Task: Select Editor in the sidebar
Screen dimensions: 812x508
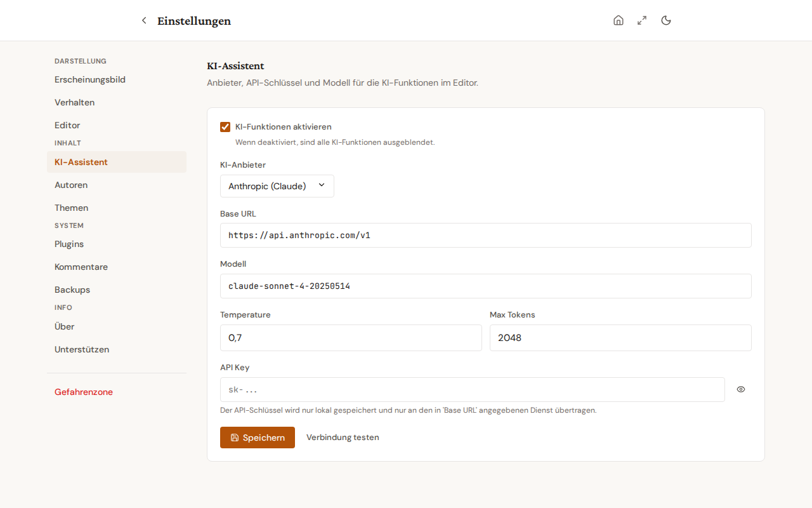Action: (x=117, y=125)
